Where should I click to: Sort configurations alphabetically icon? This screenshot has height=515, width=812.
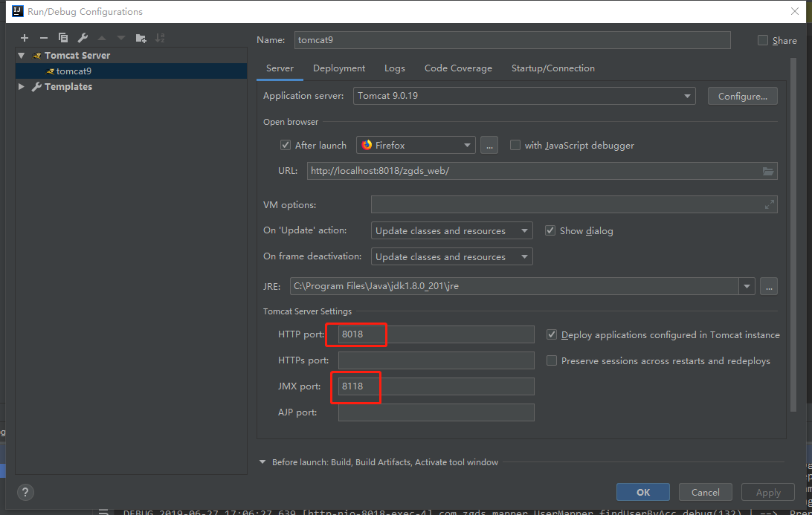pos(160,38)
